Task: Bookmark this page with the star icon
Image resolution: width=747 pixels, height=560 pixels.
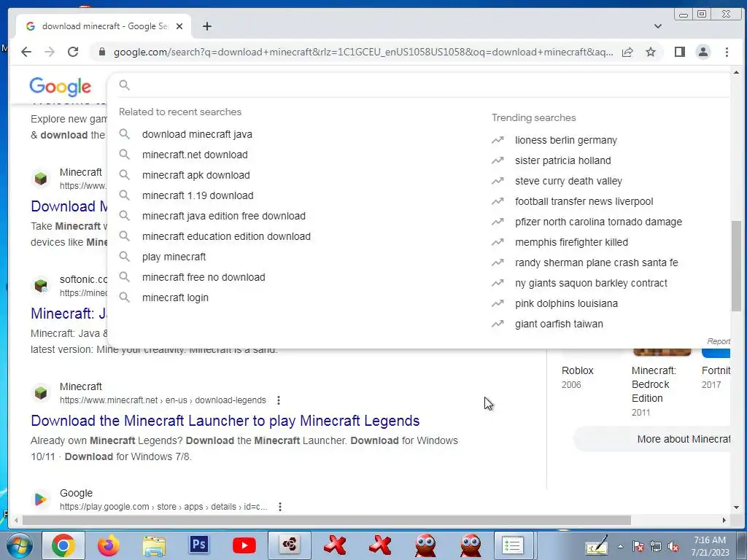Action: coord(651,52)
